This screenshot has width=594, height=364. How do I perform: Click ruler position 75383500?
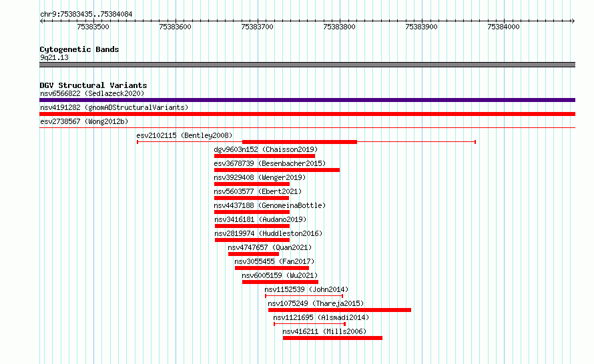tap(93, 27)
